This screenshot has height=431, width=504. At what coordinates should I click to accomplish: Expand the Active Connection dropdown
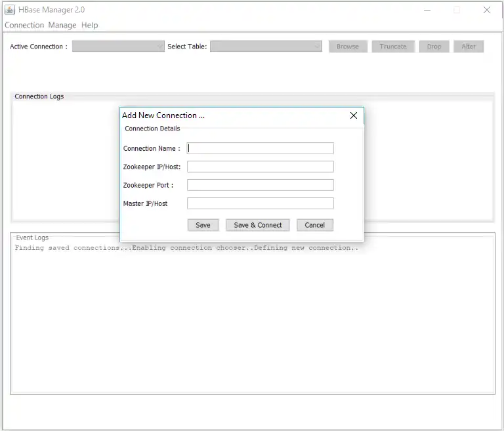pyautogui.click(x=118, y=47)
